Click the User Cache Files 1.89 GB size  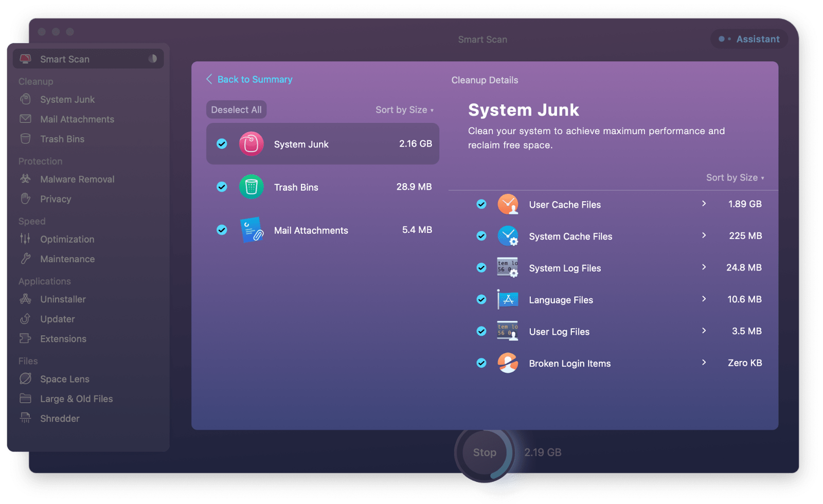(x=745, y=204)
